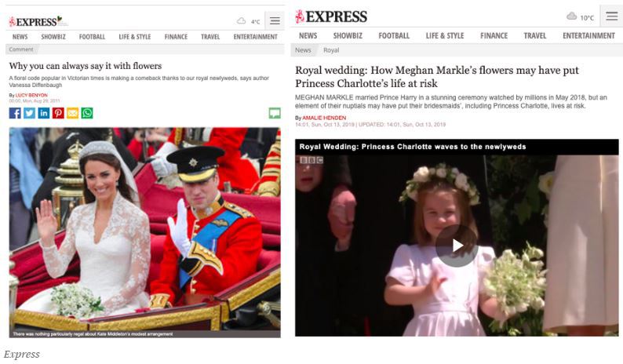Select the Royal breadcrumb tab
Viewport: 623px width, 364px height.
[331, 50]
